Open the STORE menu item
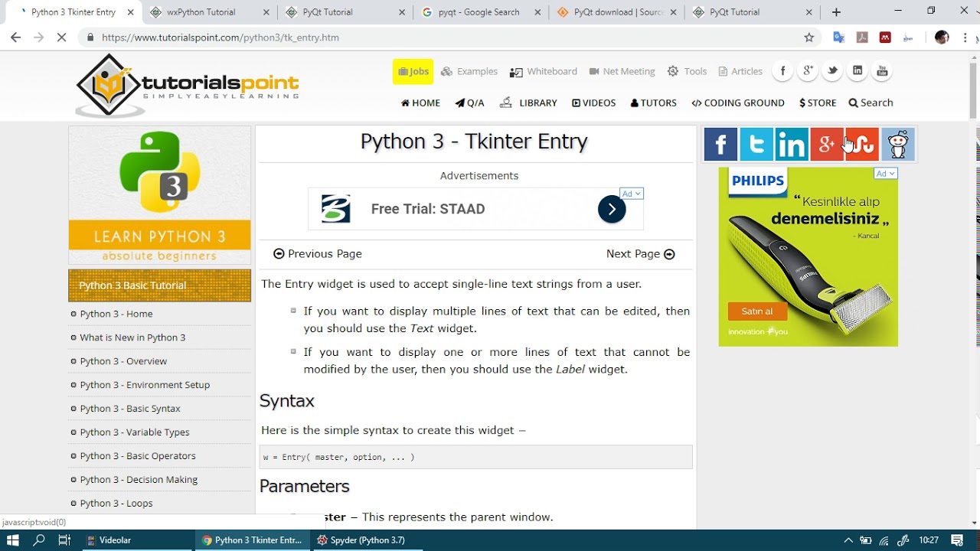 point(818,103)
